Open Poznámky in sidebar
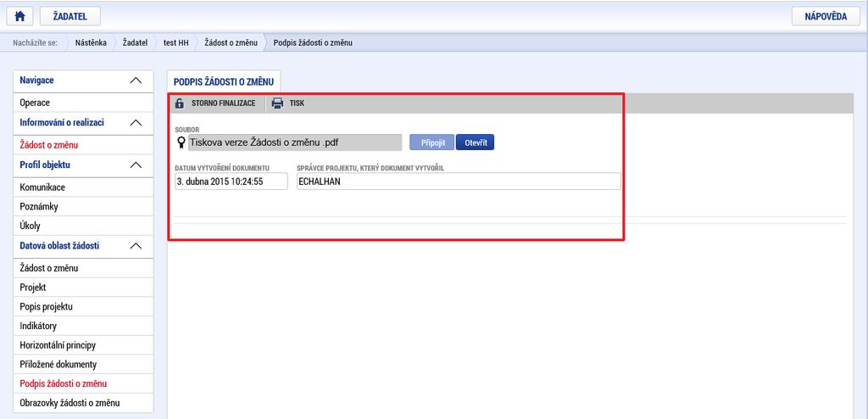This screenshot has height=419, width=868. (83, 207)
